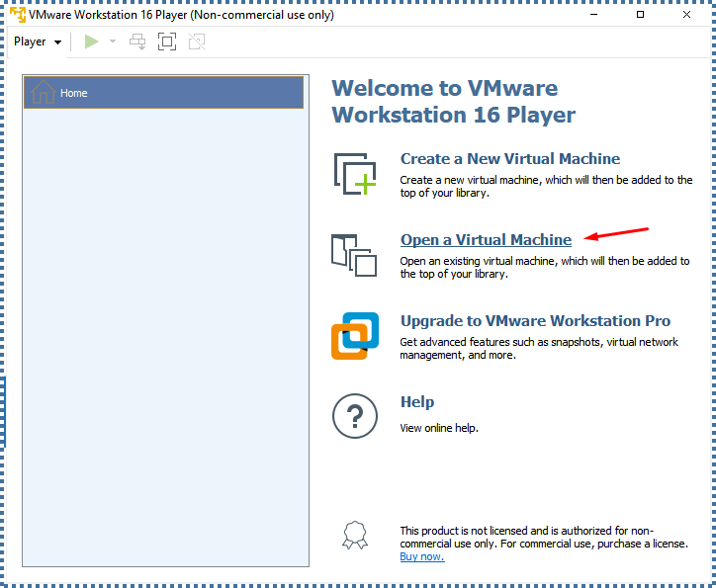Open the Player menu

coord(38,42)
